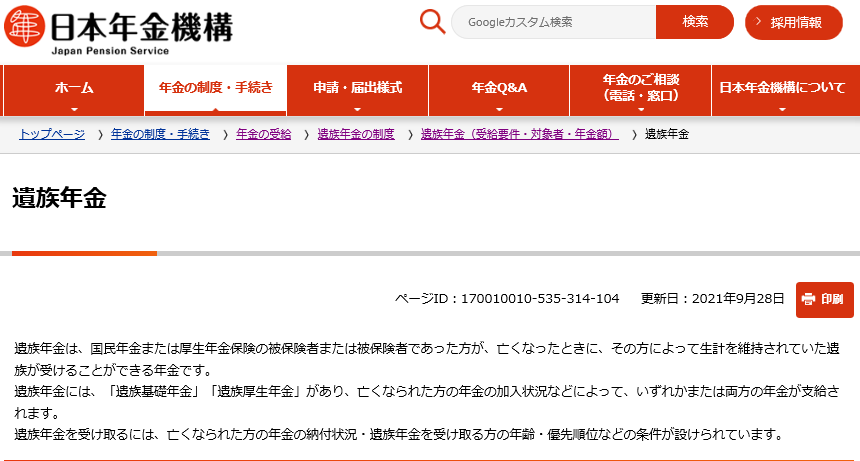
Task: Click the magnifying glass search icon
Action: point(432,22)
